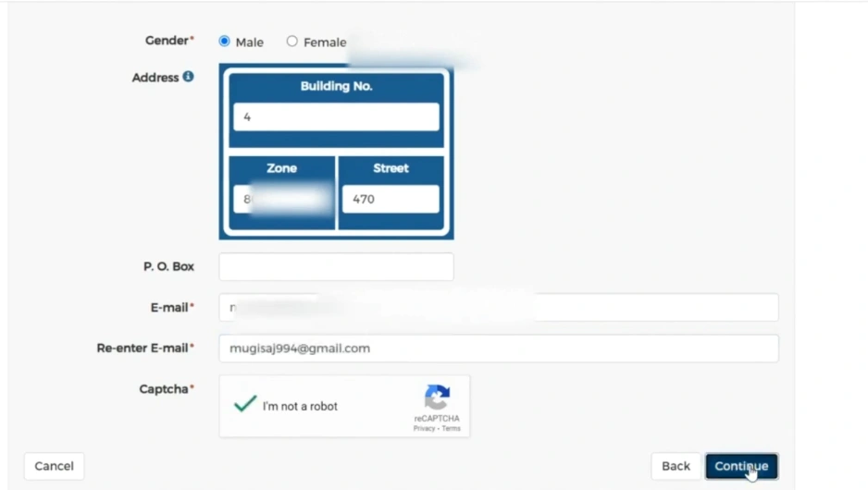Select the Male gender radio button

(225, 41)
